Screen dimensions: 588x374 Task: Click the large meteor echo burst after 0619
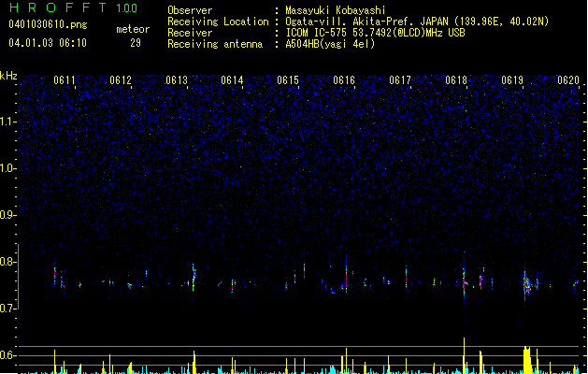click(x=527, y=285)
